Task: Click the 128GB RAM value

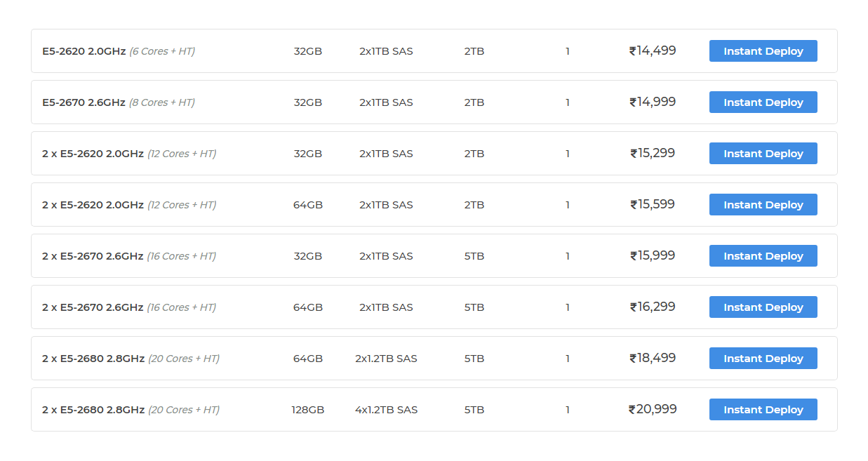Action: 308,410
